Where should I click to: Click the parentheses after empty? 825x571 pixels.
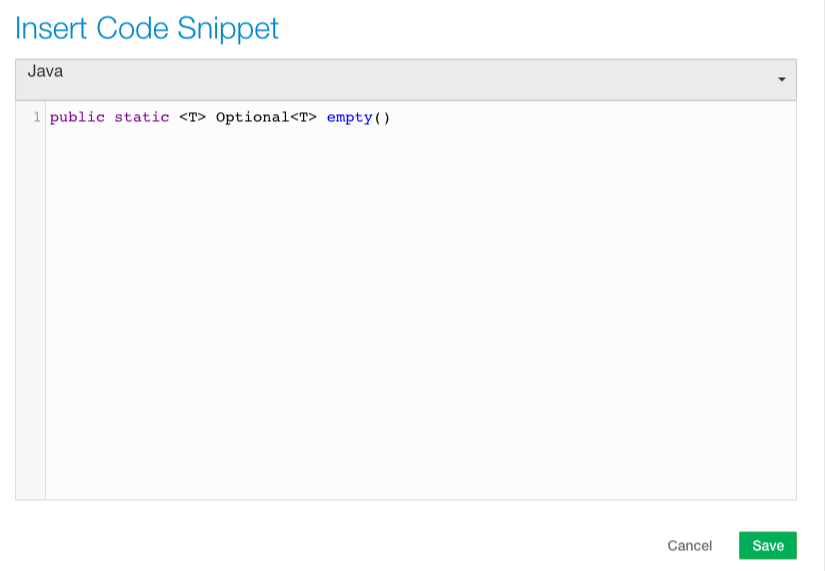(381, 118)
